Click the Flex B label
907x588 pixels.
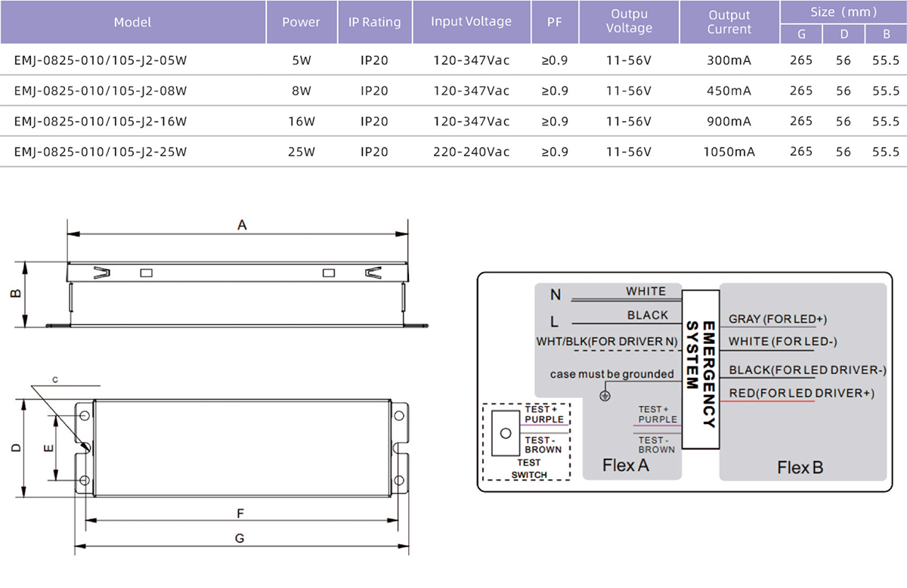pyautogui.click(x=800, y=468)
